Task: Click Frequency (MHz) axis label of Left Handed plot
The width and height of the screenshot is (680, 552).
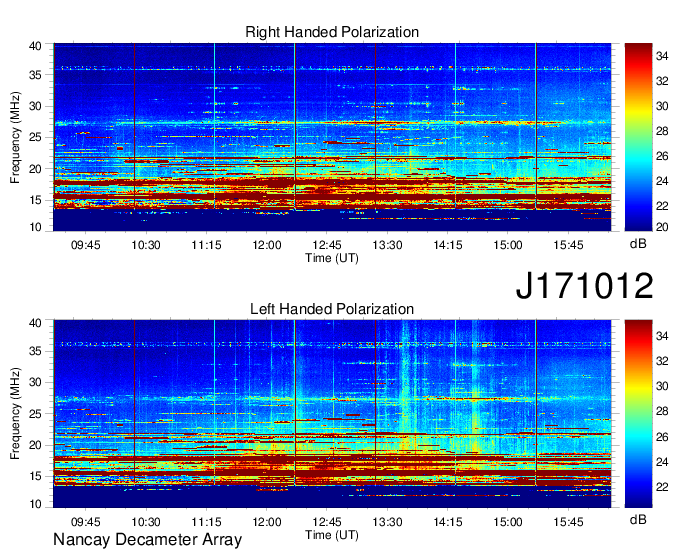Action: click(15, 414)
